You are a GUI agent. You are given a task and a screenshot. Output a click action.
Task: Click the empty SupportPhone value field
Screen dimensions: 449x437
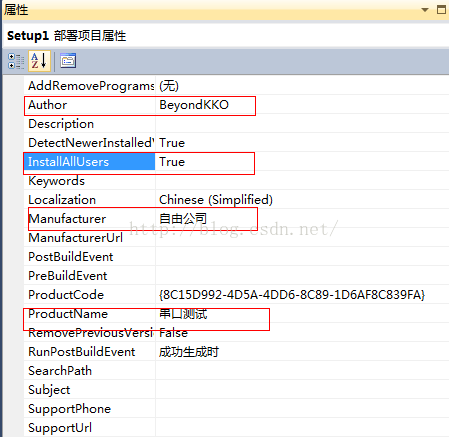302,409
